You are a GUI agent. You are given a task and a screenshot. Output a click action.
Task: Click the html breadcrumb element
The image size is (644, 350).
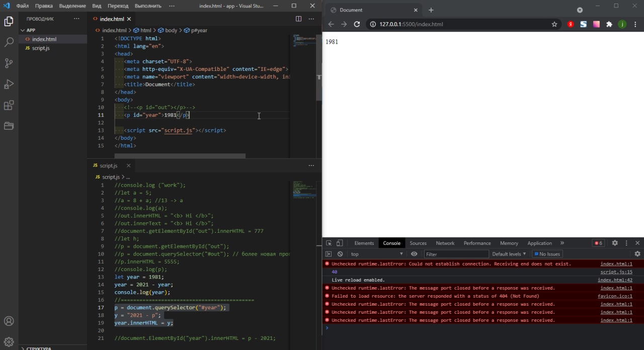(x=142, y=30)
